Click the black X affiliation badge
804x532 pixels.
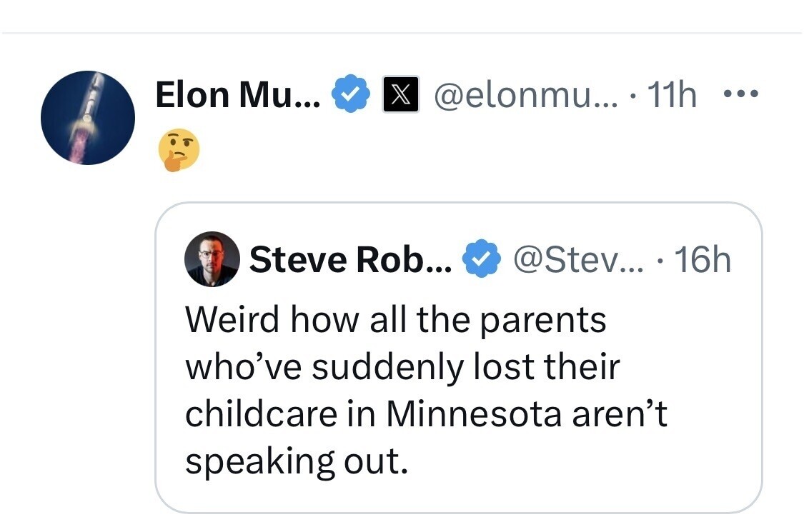tap(401, 95)
